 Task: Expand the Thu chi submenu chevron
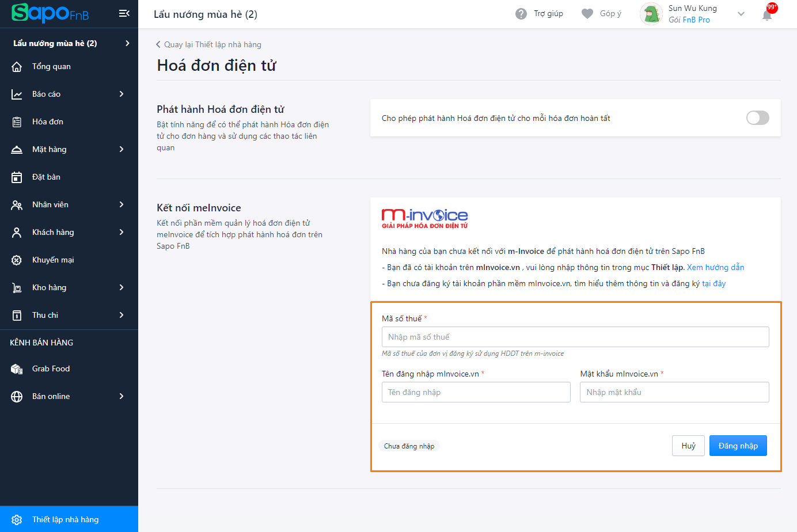[122, 315]
